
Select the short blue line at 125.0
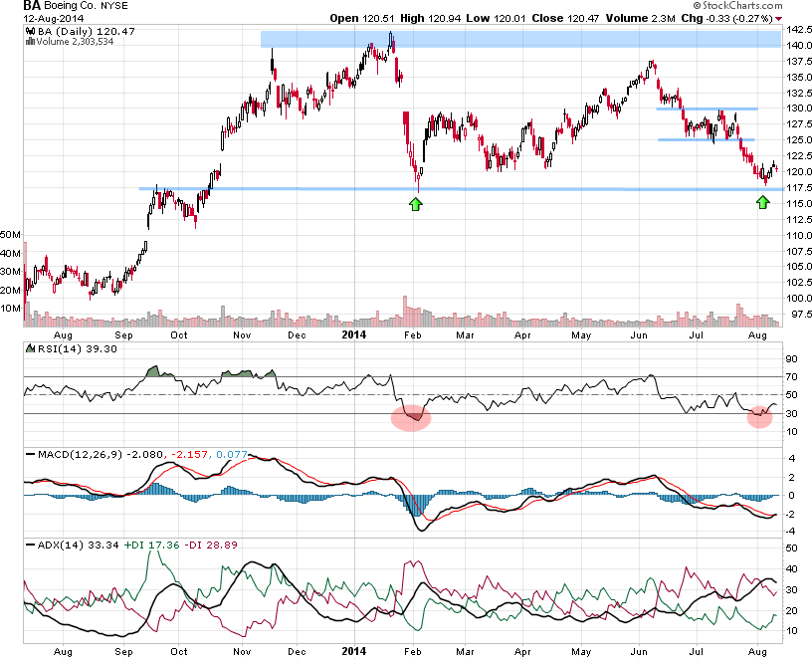tap(706, 139)
